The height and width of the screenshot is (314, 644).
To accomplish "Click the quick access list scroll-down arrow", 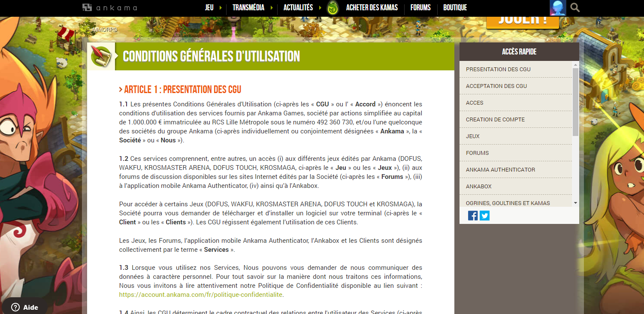I will coord(576,203).
